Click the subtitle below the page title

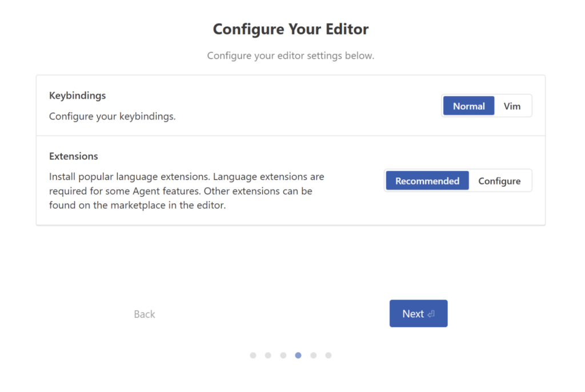pos(291,56)
